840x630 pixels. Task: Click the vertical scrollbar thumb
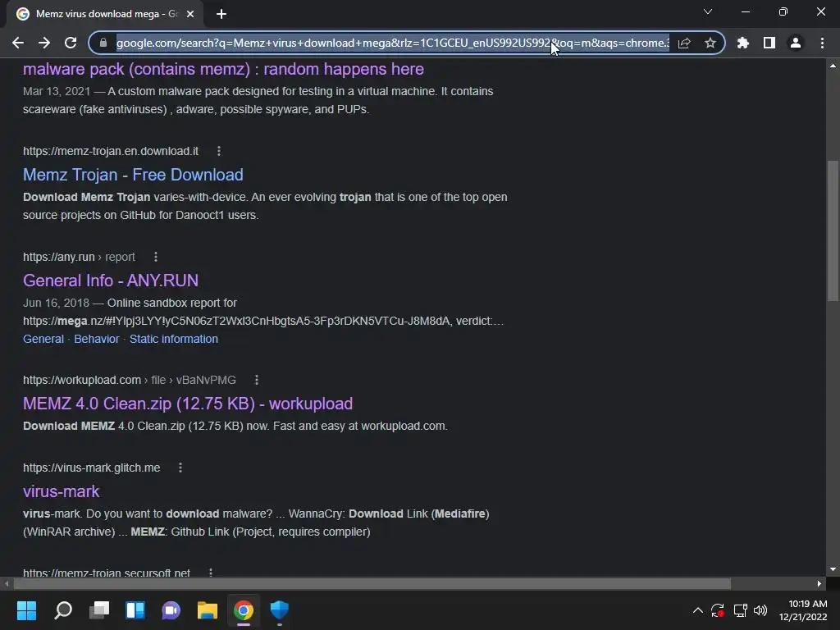pos(833,231)
